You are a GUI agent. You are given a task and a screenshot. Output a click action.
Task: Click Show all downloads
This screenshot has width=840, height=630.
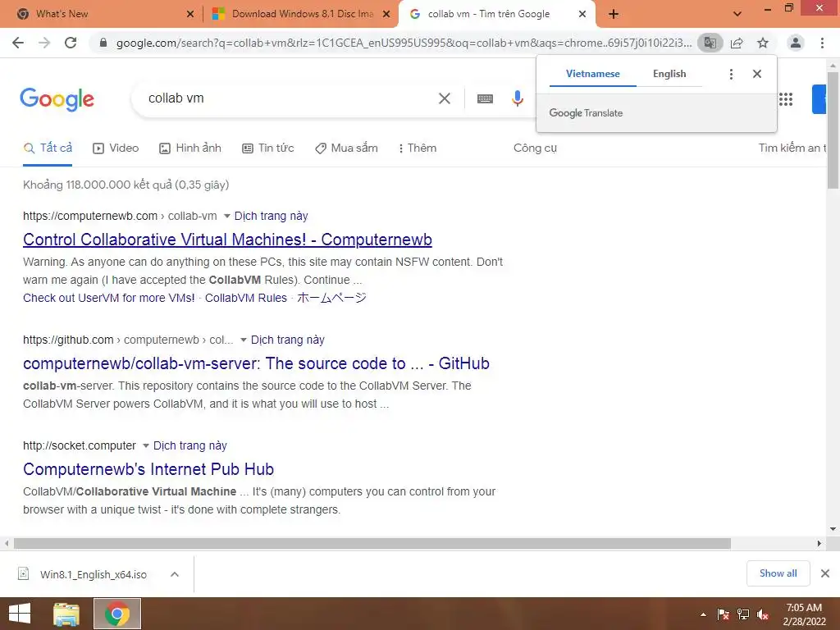pyautogui.click(x=778, y=573)
